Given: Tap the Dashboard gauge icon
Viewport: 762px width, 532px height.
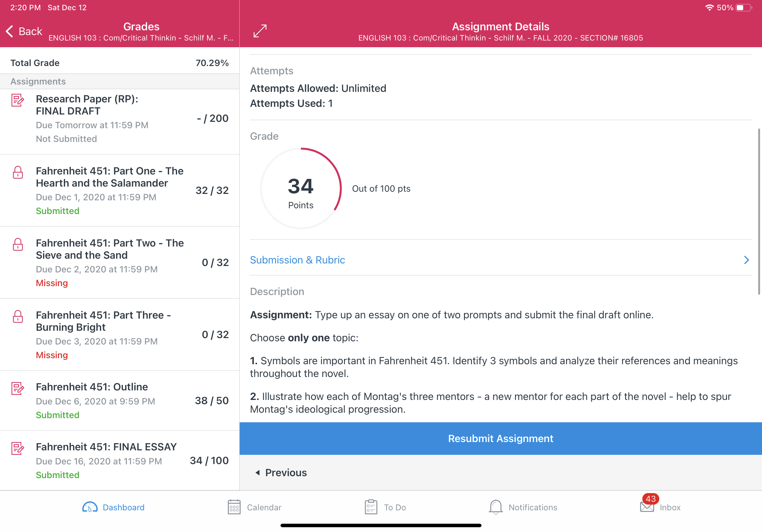Looking at the screenshot, I should [90, 507].
